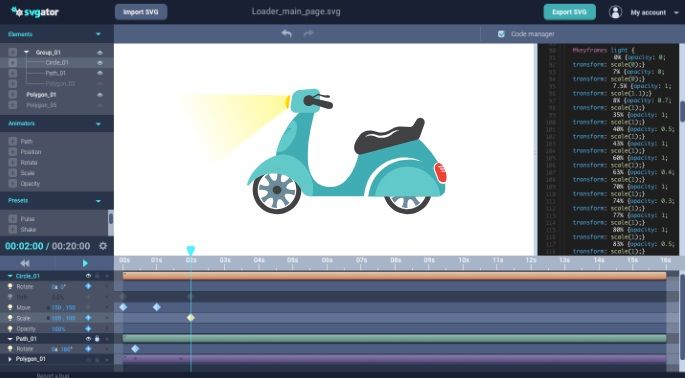
Task: Rewind animation to the start
Action: click(x=25, y=263)
